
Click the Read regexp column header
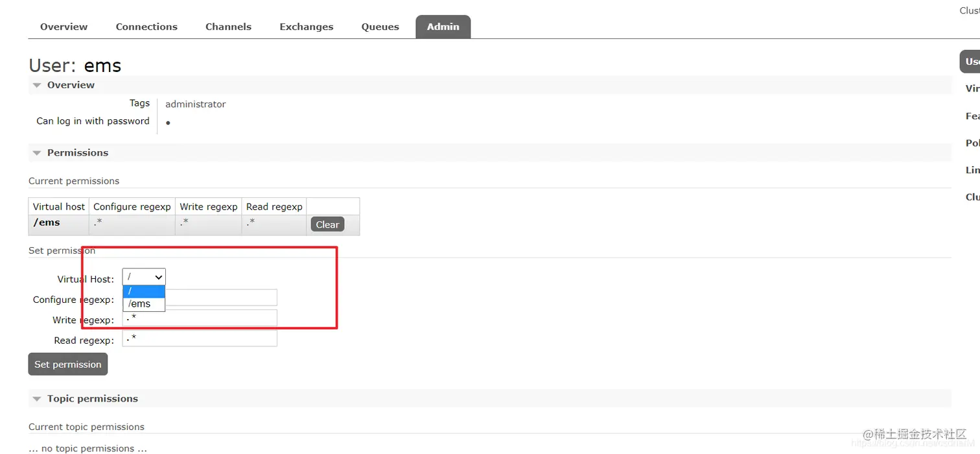coord(274,206)
